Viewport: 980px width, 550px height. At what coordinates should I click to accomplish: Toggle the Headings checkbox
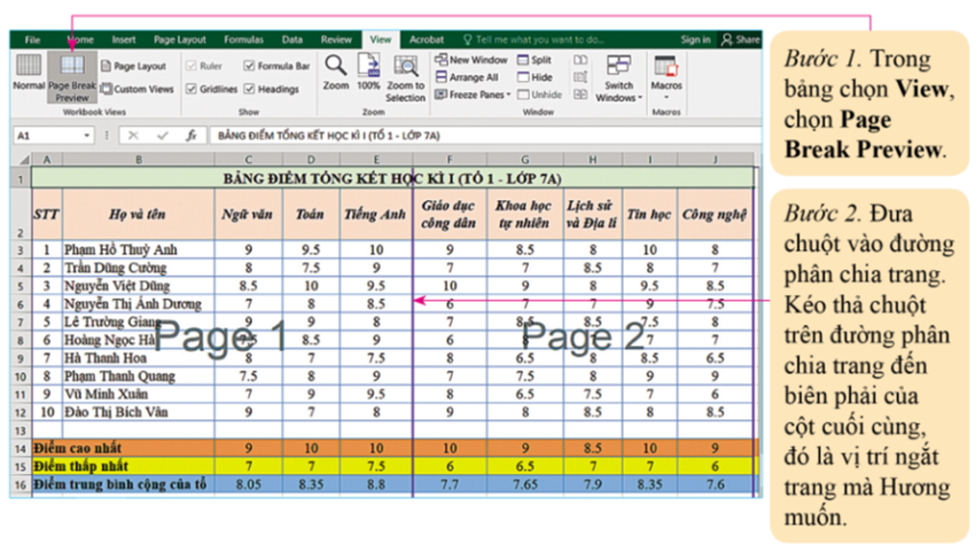tap(250, 89)
